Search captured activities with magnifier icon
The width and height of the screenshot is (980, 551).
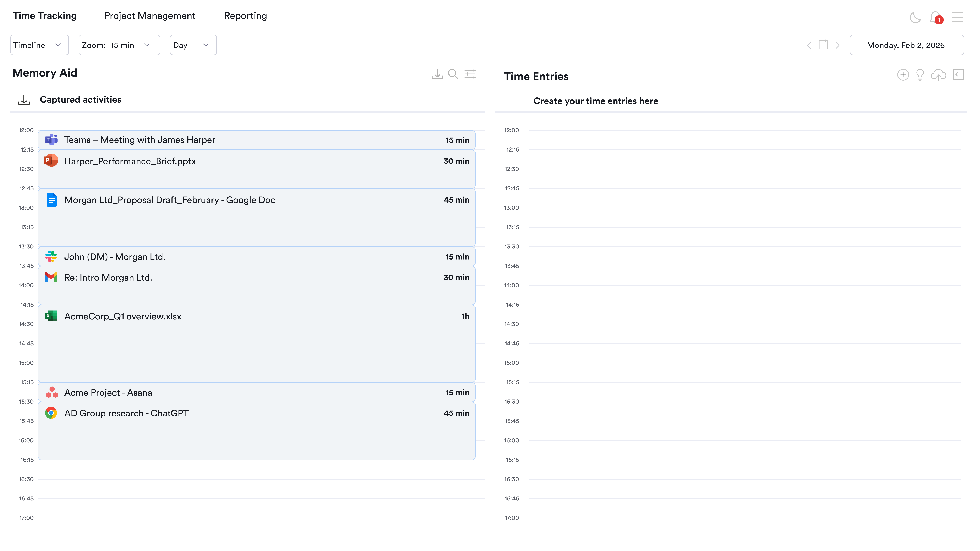pos(453,74)
